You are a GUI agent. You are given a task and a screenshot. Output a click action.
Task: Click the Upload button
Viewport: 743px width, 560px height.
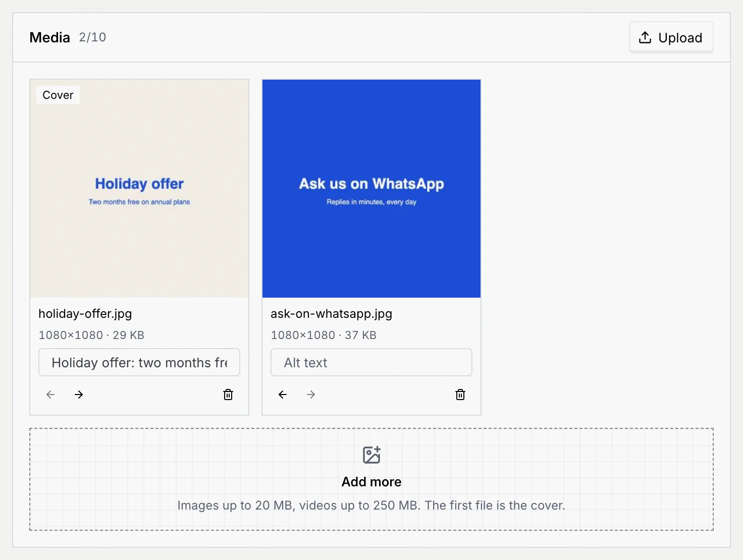pos(671,37)
